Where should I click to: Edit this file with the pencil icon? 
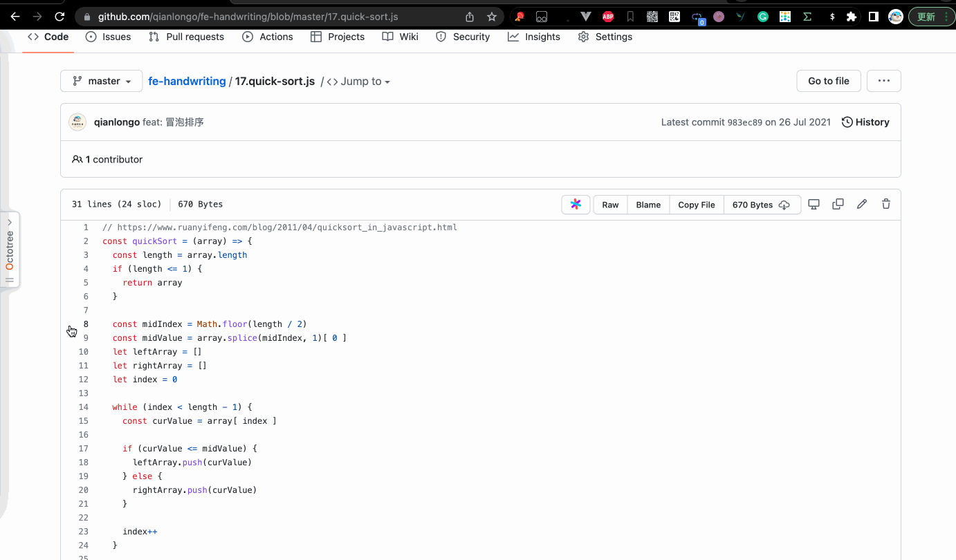[x=862, y=205]
